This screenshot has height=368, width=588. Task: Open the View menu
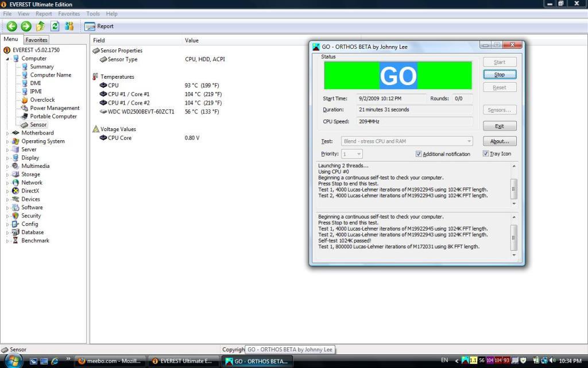point(23,14)
